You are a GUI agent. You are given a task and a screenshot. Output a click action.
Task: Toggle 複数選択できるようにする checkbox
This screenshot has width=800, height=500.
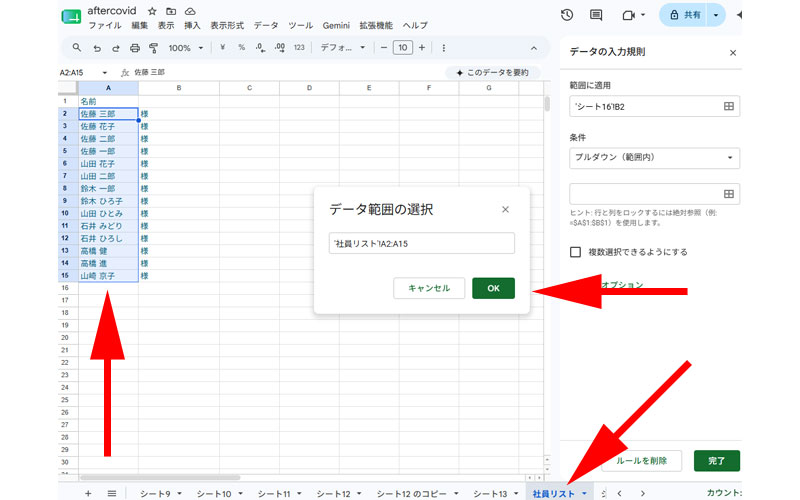click(x=576, y=252)
